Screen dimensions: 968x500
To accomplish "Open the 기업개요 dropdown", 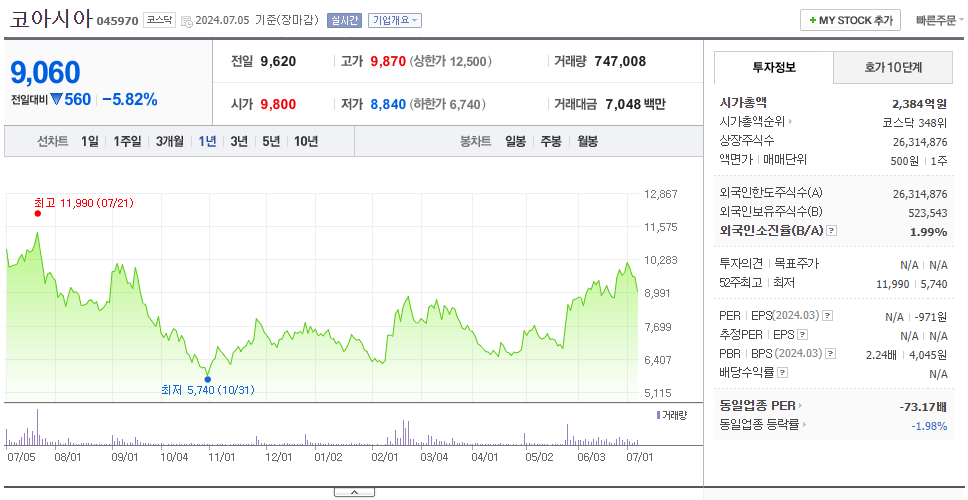I will tap(395, 20).
